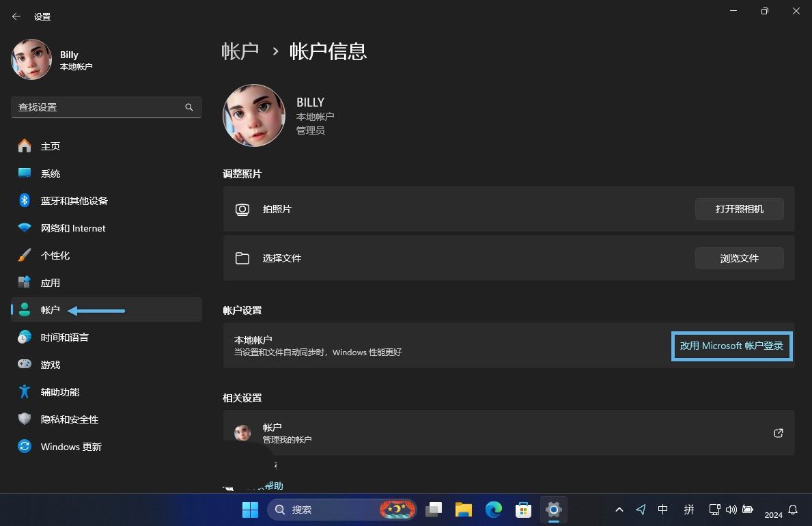Select the 蓝牙和其他设备 Bluetooth icon
The image size is (812, 526).
click(25, 200)
